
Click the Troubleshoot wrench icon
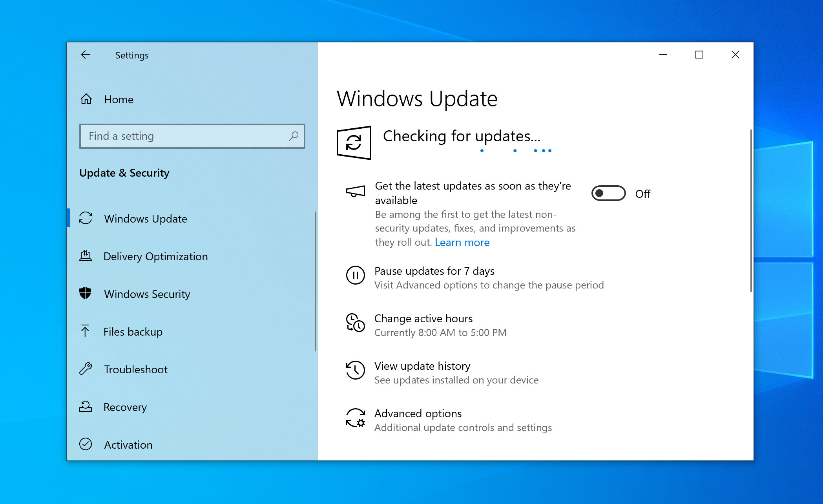86,369
